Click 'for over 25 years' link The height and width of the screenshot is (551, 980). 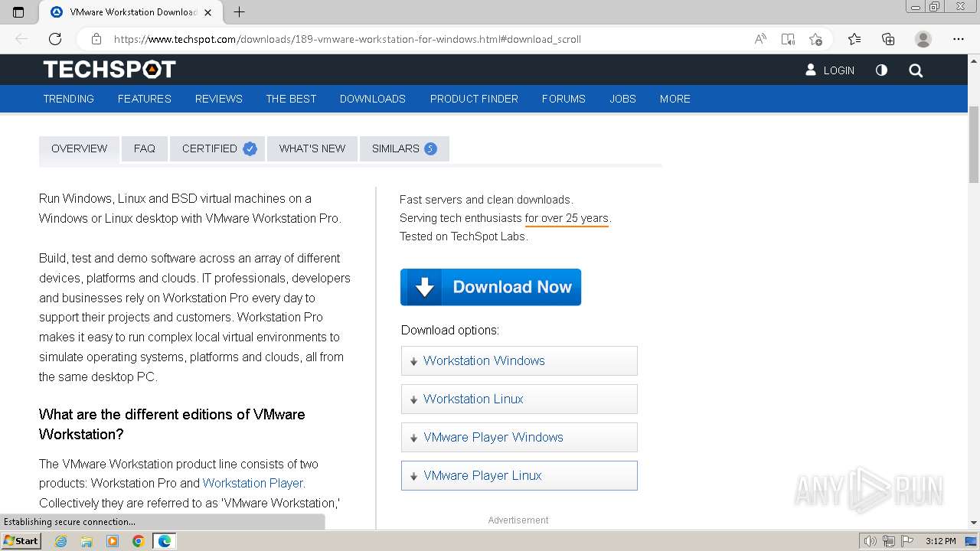(567, 218)
